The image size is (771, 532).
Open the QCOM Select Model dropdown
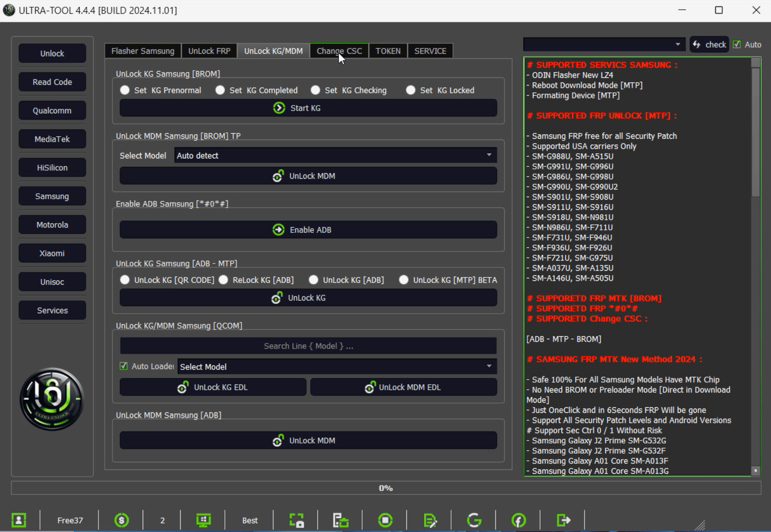click(337, 366)
